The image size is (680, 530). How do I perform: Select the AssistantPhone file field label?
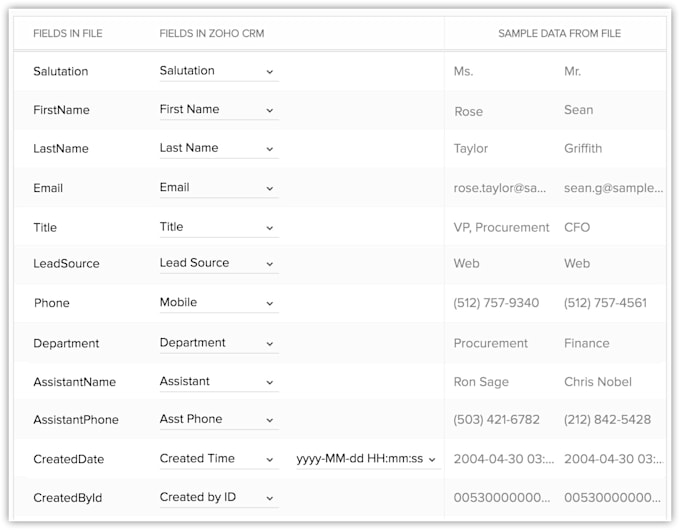(x=76, y=420)
